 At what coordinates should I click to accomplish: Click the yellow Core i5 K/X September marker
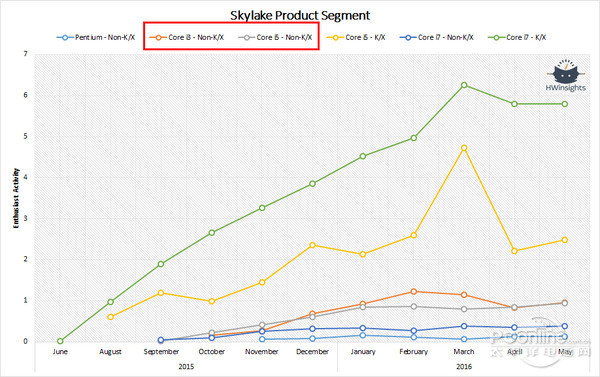pyautogui.click(x=161, y=293)
